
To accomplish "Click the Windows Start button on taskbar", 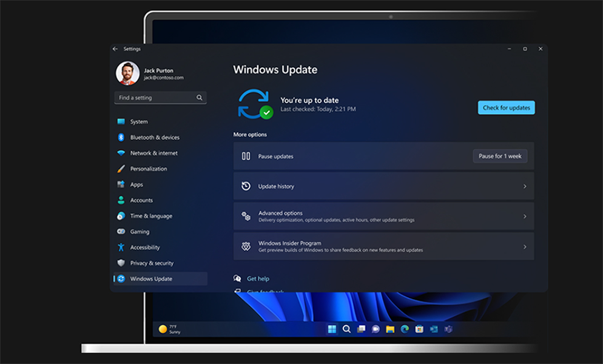I will tap(332, 329).
